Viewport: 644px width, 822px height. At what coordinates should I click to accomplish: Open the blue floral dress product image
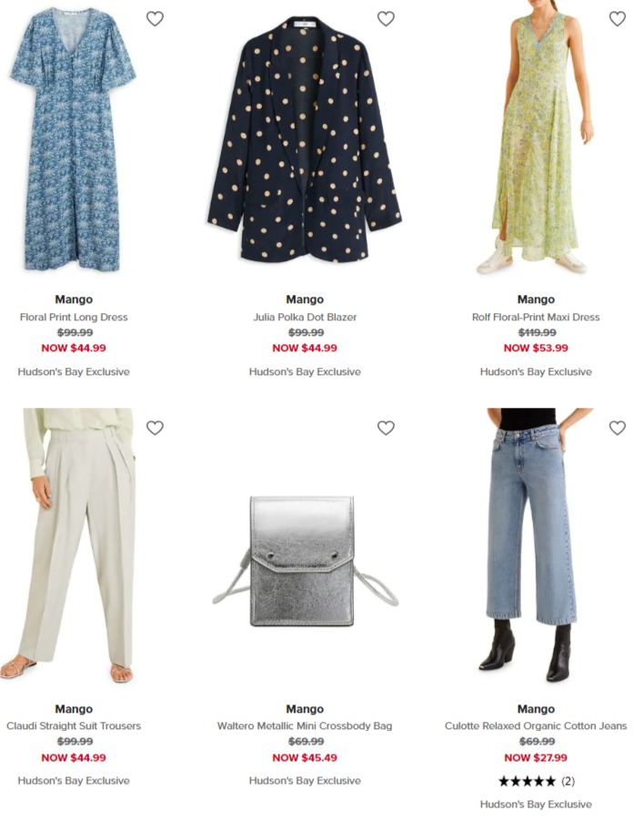(x=74, y=140)
